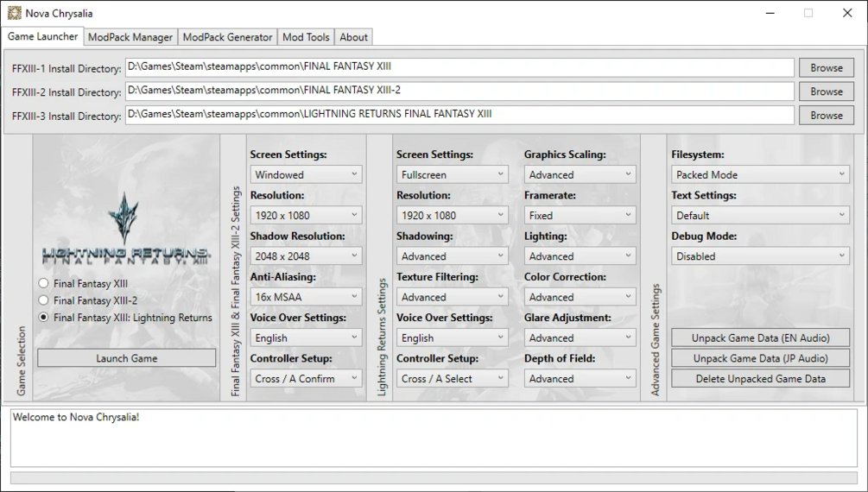Click Delete Unpacked Game Data

point(761,379)
